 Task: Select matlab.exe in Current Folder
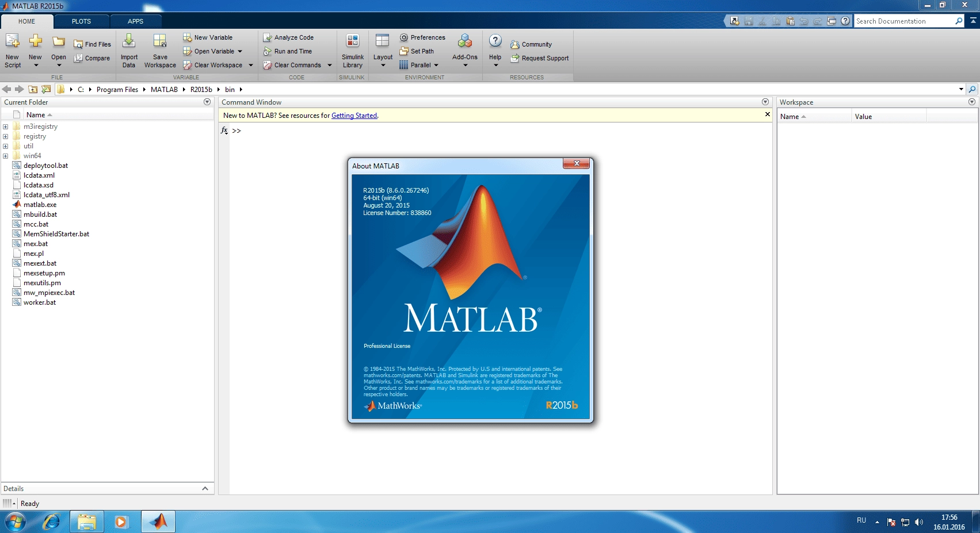[x=40, y=205]
